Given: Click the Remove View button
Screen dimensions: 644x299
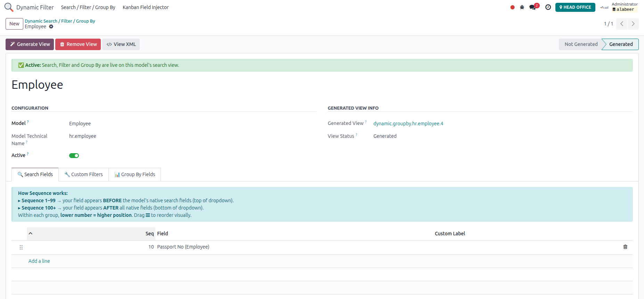Looking at the screenshot, I should (78, 44).
